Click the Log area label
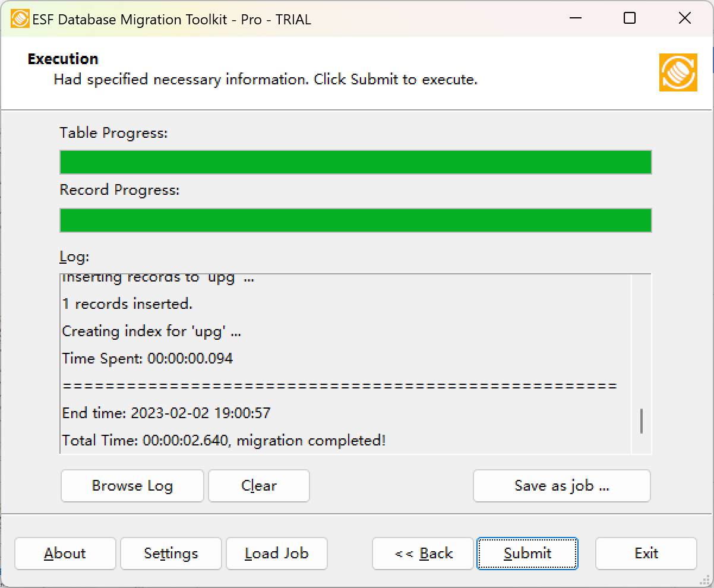 [x=73, y=257]
